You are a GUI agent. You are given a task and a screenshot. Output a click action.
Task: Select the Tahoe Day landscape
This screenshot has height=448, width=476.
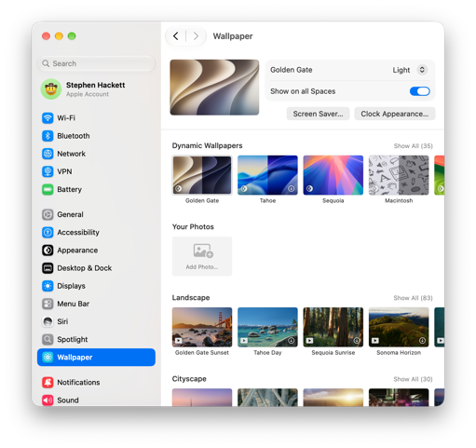click(267, 327)
